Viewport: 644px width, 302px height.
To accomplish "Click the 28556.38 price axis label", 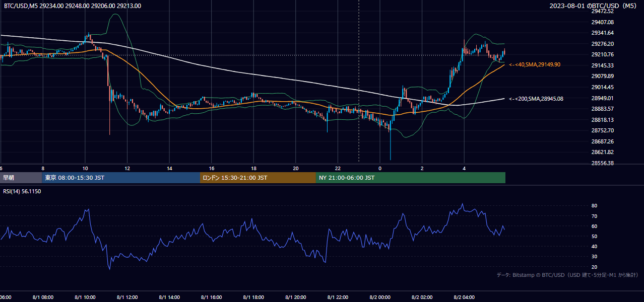I will (602, 163).
